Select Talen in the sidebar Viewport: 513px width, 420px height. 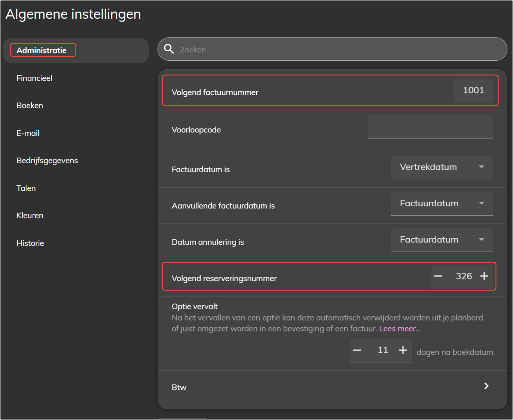pyautogui.click(x=26, y=188)
